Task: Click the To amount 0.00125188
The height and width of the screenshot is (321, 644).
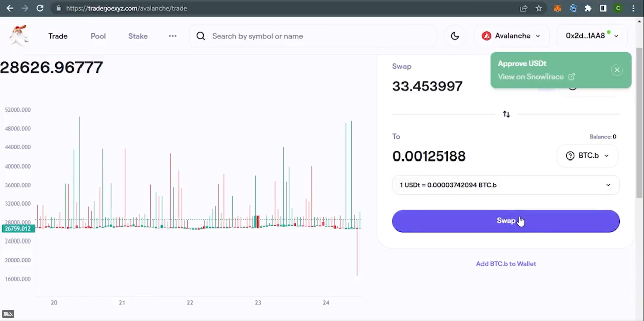Action: (x=429, y=156)
